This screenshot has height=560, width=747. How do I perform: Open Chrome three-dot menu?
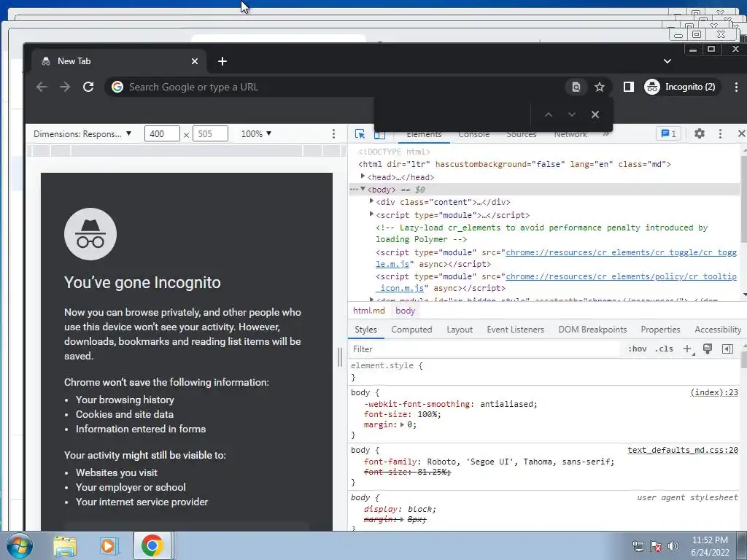(x=736, y=87)
